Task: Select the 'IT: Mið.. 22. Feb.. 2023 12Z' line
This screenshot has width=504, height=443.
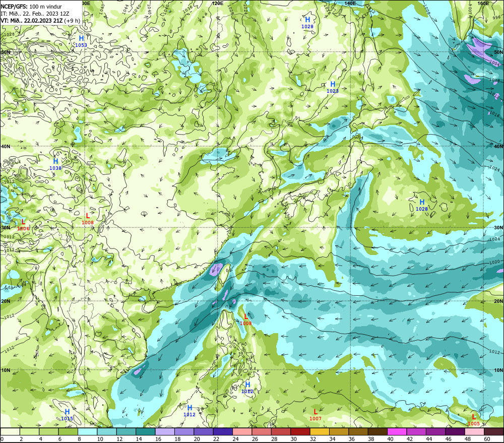Action: pos(35,14)
